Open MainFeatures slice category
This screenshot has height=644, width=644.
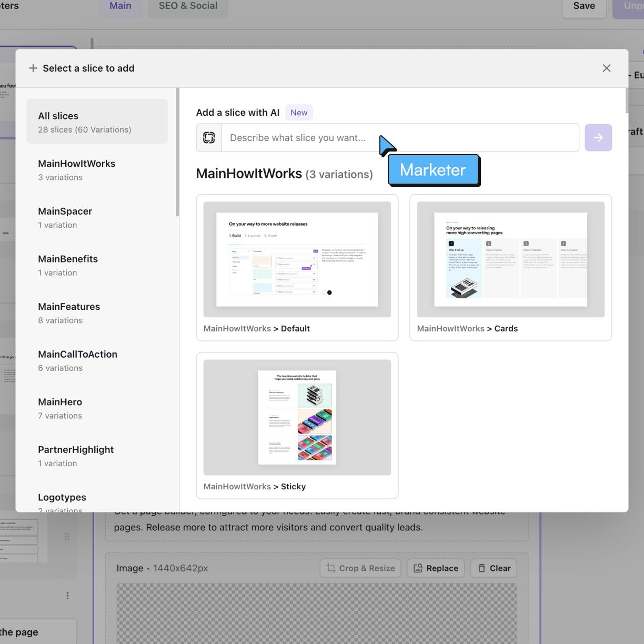[x=97, y=313]
